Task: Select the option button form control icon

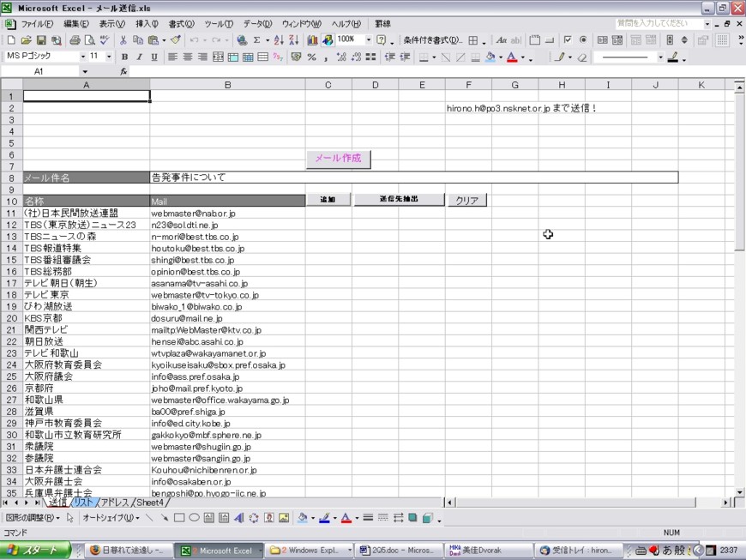Action: [583, 40]
